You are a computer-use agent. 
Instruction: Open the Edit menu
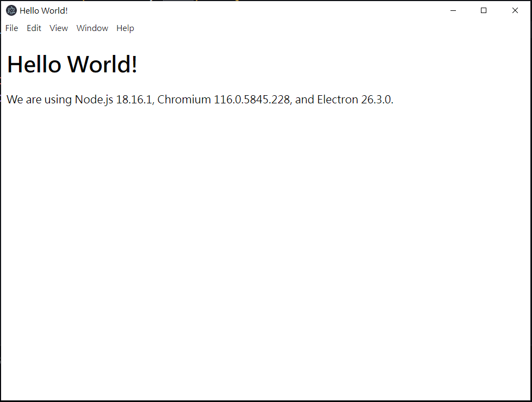click(34, 28)
